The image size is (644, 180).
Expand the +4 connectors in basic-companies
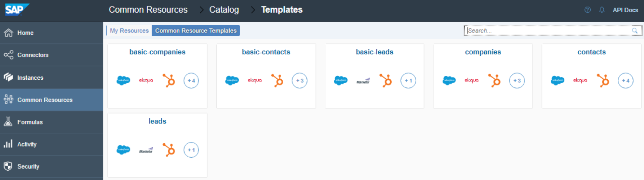click(x=191, y=80)
